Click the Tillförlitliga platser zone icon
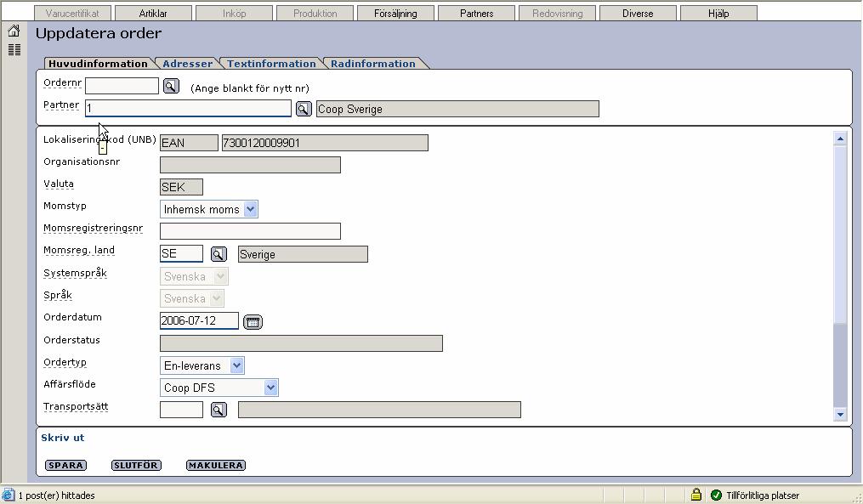Screen dimensions: 863x504 (716, 496)
